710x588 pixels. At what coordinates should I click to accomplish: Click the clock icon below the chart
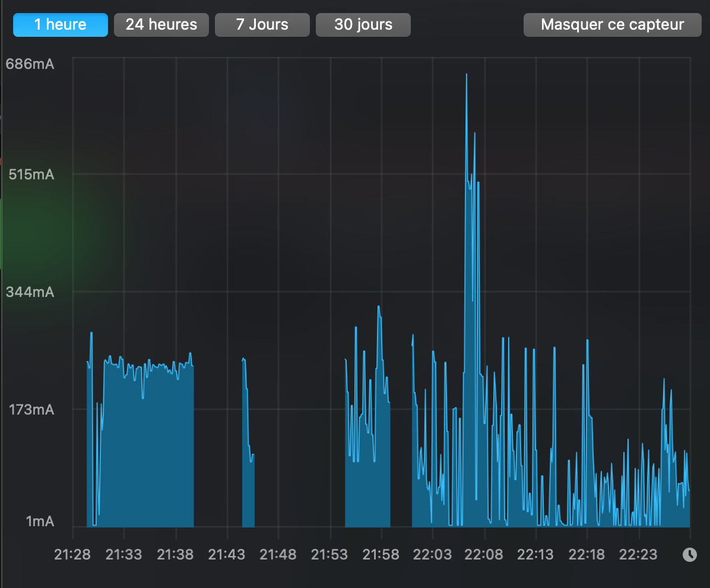click(689, 555)
